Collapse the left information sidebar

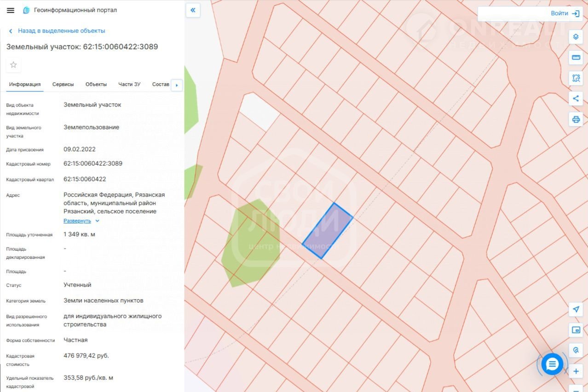pyautogui.click(x=193, y=10)
